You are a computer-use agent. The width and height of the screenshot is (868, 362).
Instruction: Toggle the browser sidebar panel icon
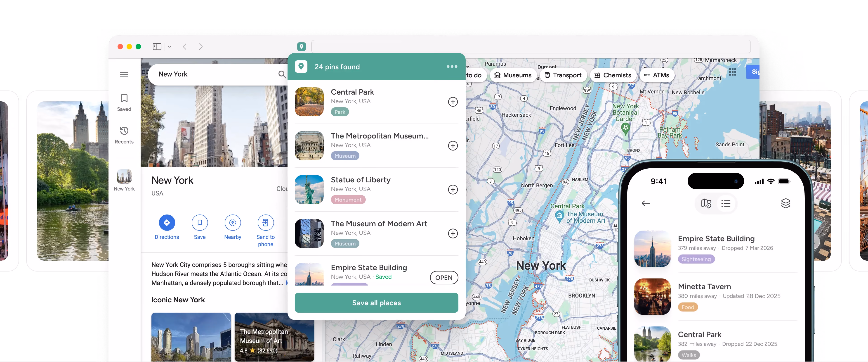[157, 47]
